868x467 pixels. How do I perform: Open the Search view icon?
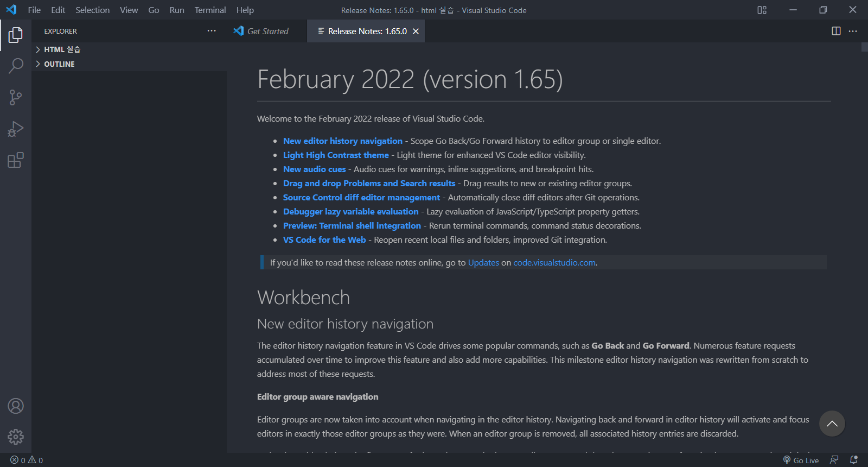pyautogui.click(x=16, y=66)
